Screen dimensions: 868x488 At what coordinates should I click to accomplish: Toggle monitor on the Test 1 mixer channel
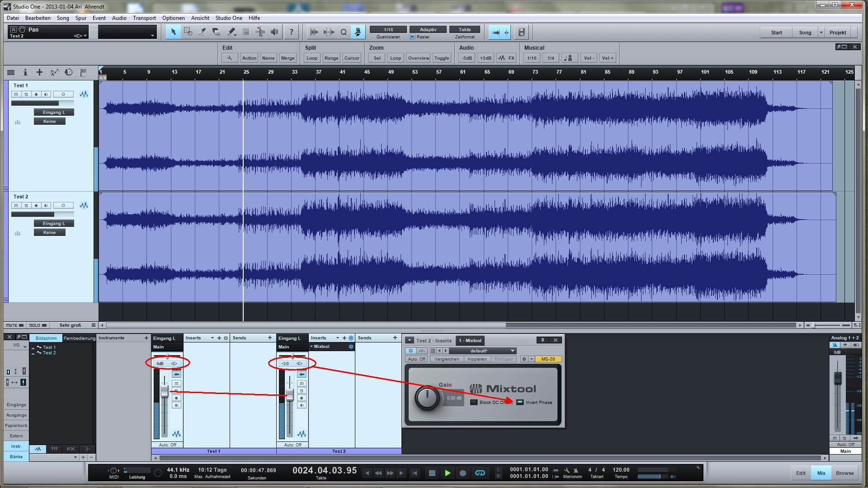pos(176,405)
